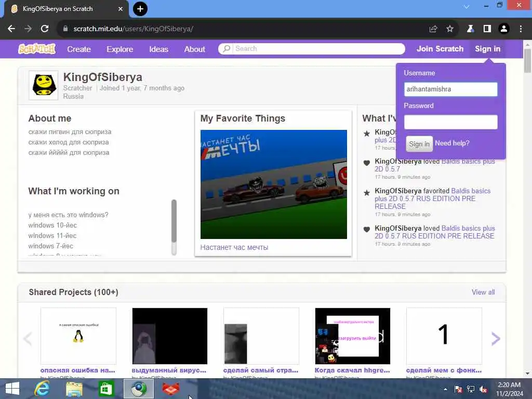
Task: Open Explore in Scratch navigation
Action: [120, 49]
